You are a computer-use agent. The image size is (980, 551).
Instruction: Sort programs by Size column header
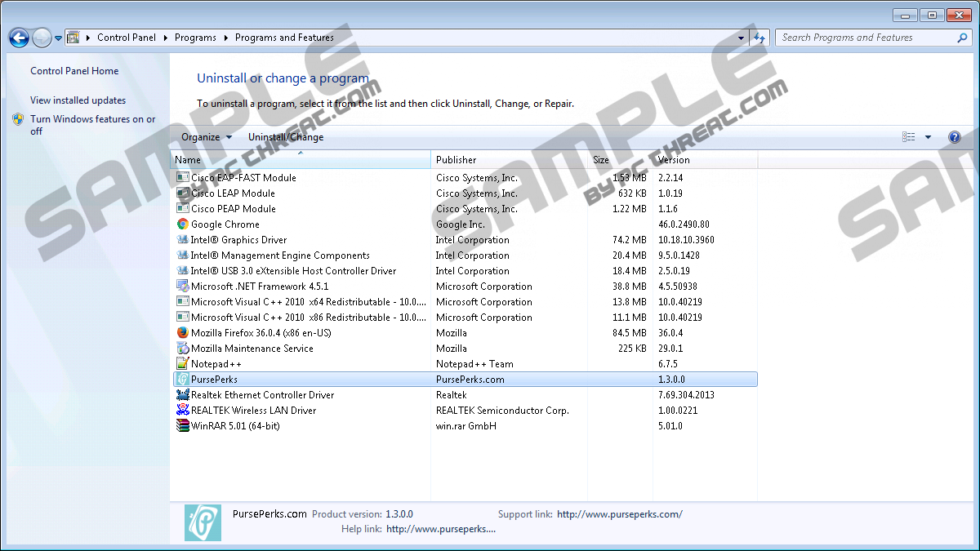601,160
